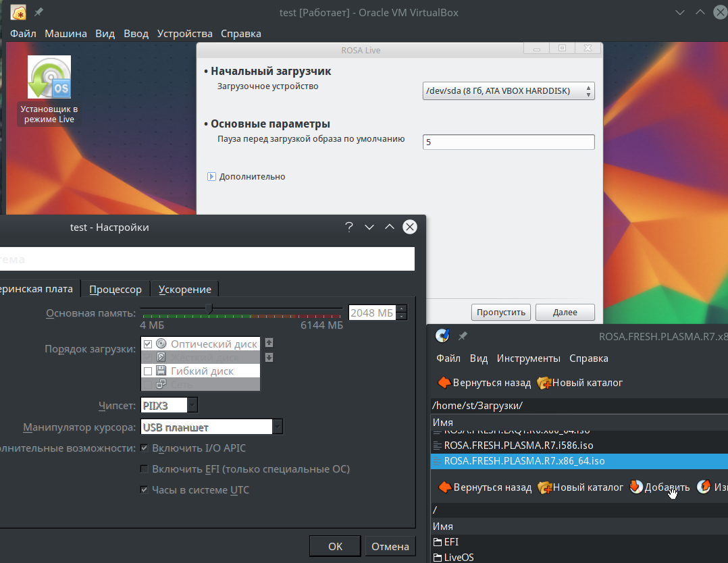Click the default boot pause input field
This screenshot has width=728, height=563.
(x=509, y=142)
